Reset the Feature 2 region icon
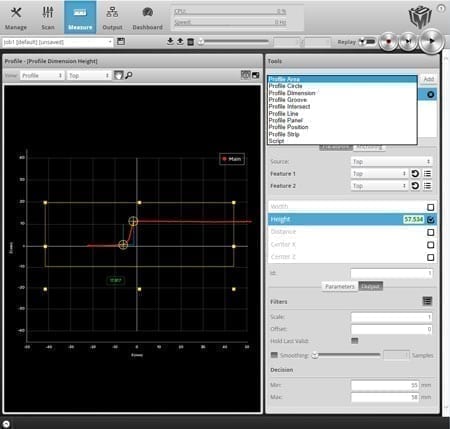Screen dimensions: 450x429 pos(415,186)
